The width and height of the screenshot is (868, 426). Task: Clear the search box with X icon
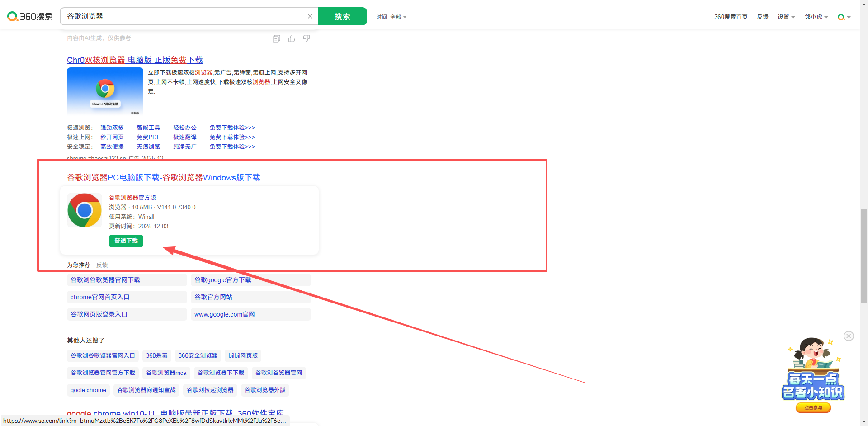310,16
